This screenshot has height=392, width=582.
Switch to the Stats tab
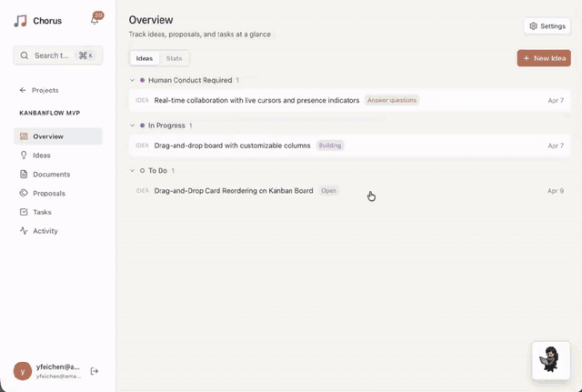tap(174, 58)
